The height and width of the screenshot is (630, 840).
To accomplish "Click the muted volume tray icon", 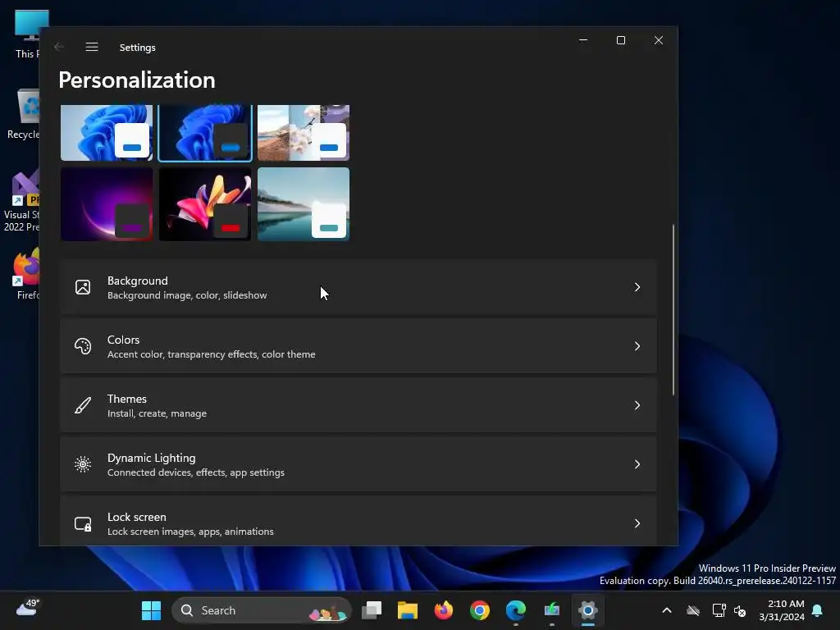I will pyautogui.click(x=740, y=610).
